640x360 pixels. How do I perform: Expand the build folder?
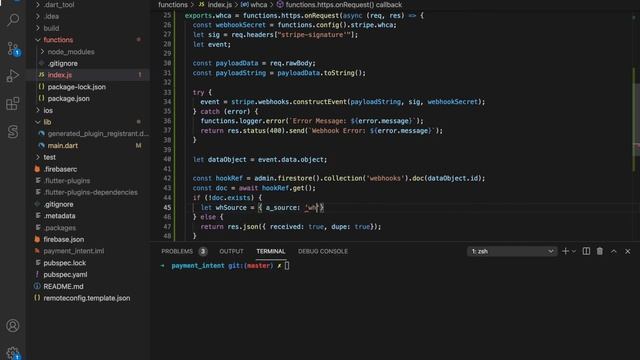click(51, 28)
